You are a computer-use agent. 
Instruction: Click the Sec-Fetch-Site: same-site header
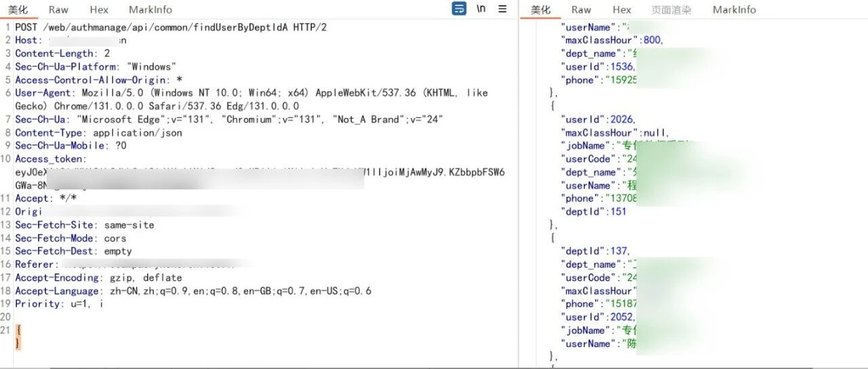[x=85, y=225]
